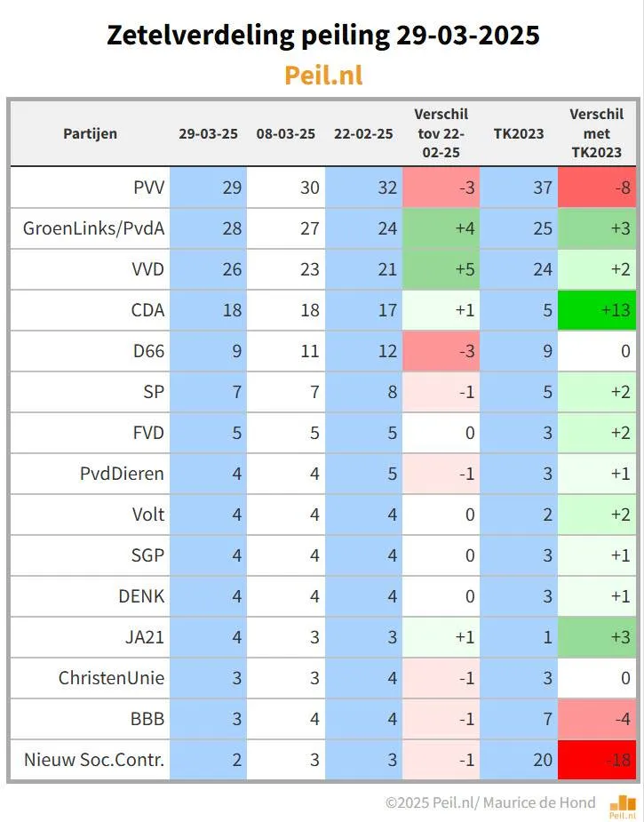This screenshot has width=644, height=822.
Task: Click the red -18 Nieuw Soc.Contr. cell
Action: [x=597, y=760]
